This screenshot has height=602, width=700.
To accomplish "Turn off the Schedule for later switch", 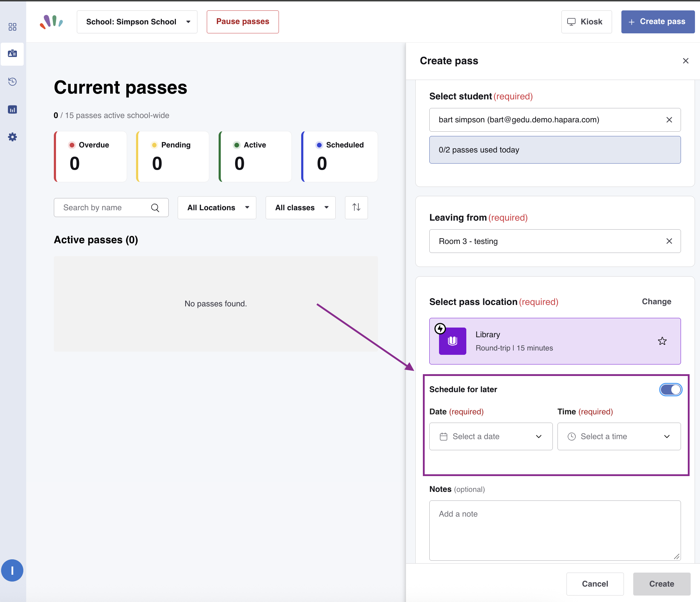I will click(671, 390).
